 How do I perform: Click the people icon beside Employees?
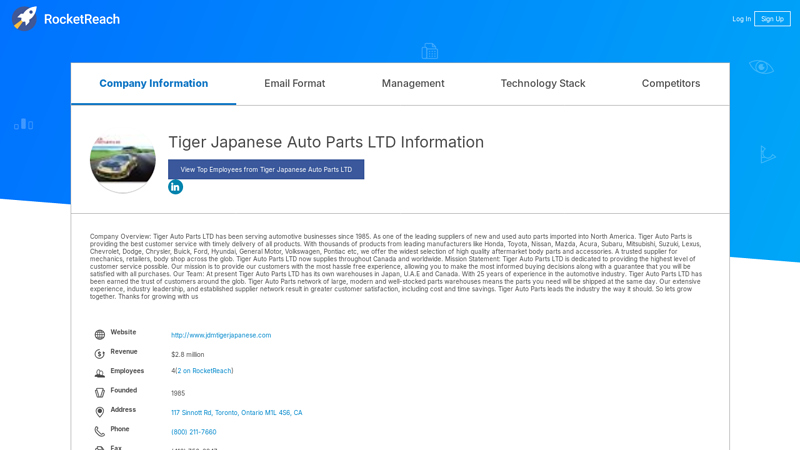(x=99, y=373)
